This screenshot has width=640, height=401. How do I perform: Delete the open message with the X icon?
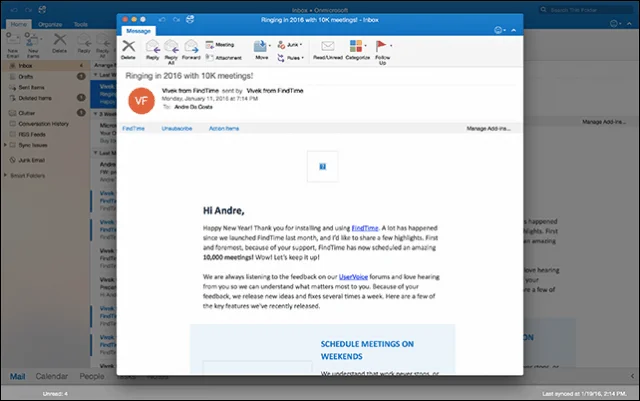coord(129,46)
